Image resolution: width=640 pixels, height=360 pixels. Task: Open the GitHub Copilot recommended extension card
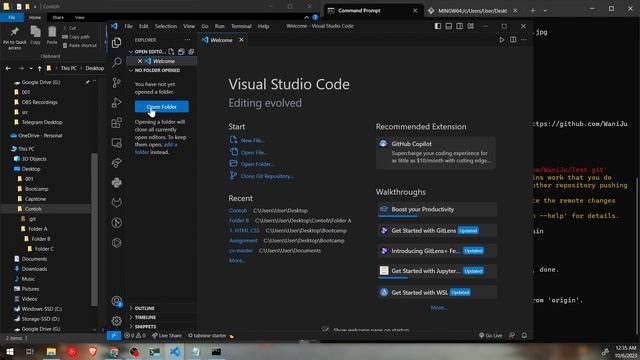coord(436,152)
